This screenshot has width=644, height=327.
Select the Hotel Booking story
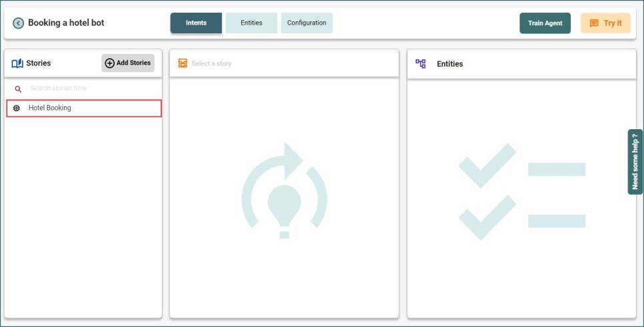point(50,108)
